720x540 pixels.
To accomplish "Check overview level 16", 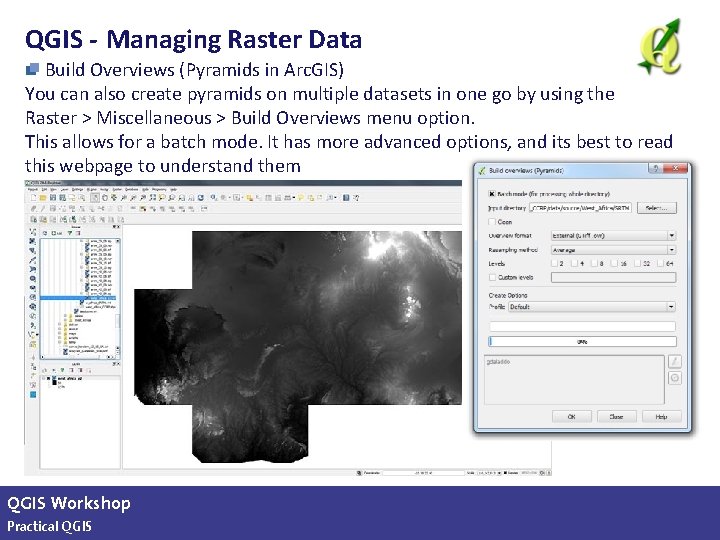I will point(615,264).
